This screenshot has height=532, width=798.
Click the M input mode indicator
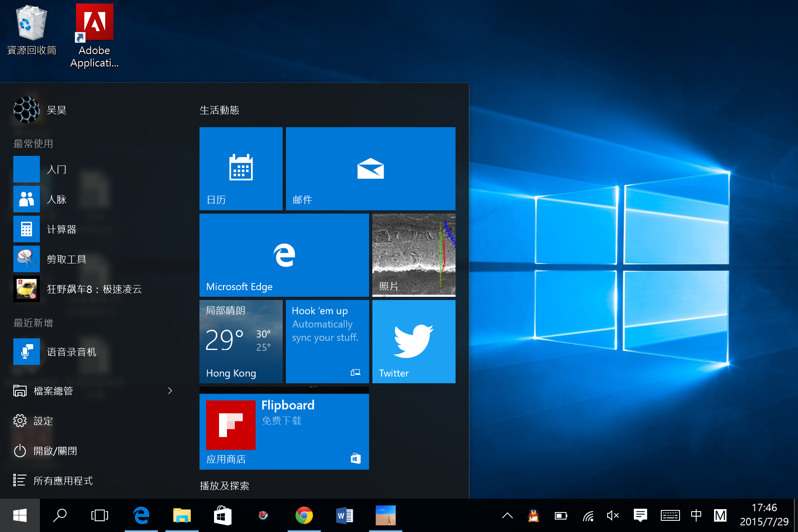click(x=720, y=516)
